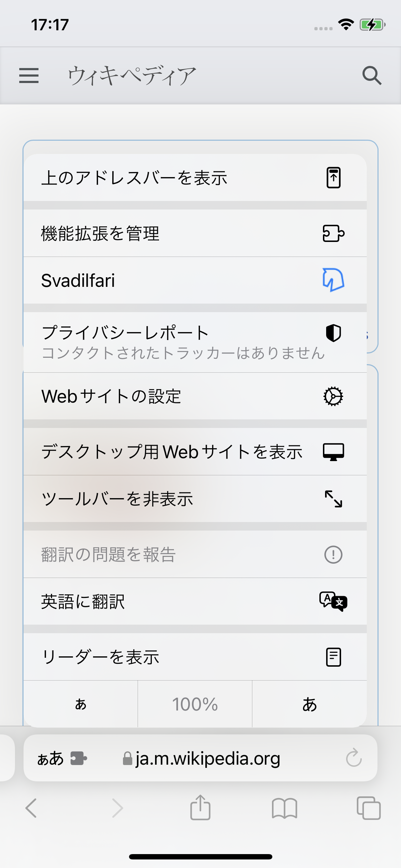The image size is (401, 868).
Task: Select 上のアドレスバーを表示
Action: pyautogui.click(x=195, y=177)
